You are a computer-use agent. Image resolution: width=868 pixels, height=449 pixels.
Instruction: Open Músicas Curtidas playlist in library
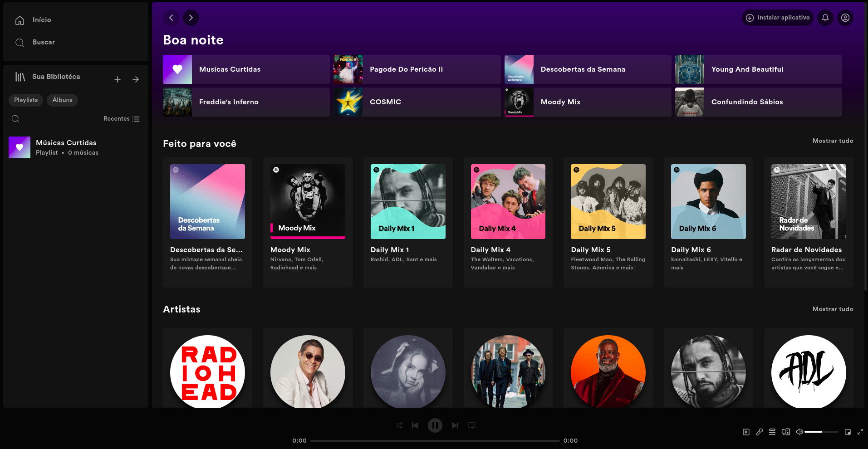[76, 147]
